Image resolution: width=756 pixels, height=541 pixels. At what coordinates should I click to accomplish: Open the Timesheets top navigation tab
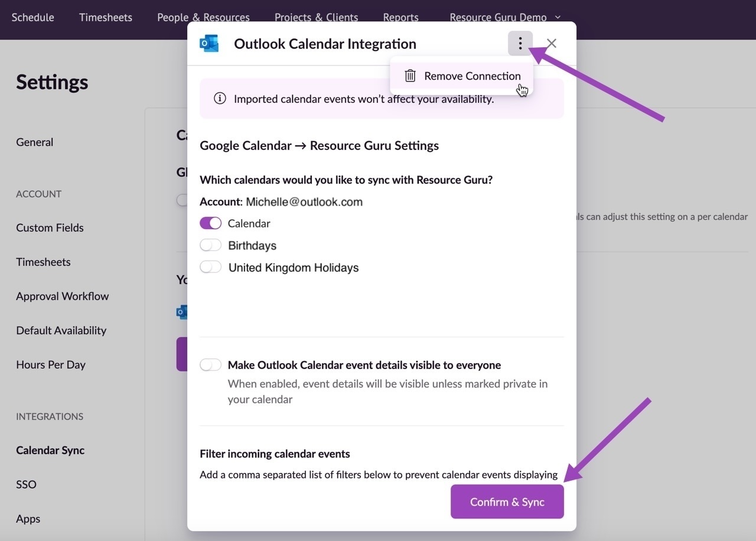(106, 17)
